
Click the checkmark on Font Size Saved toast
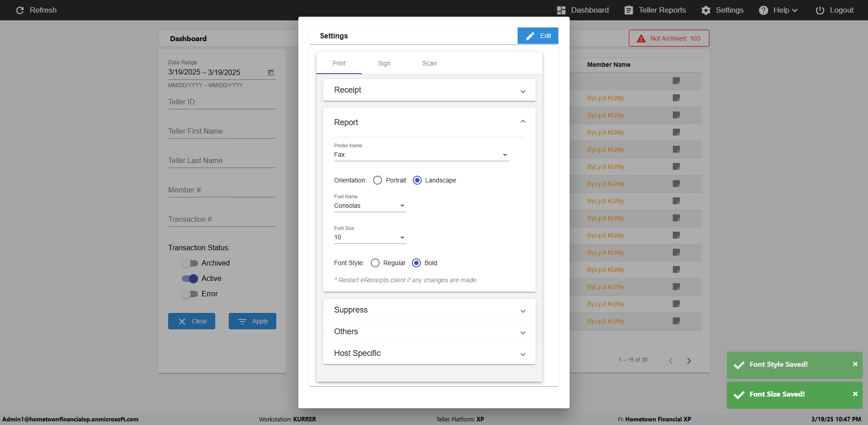739,395
